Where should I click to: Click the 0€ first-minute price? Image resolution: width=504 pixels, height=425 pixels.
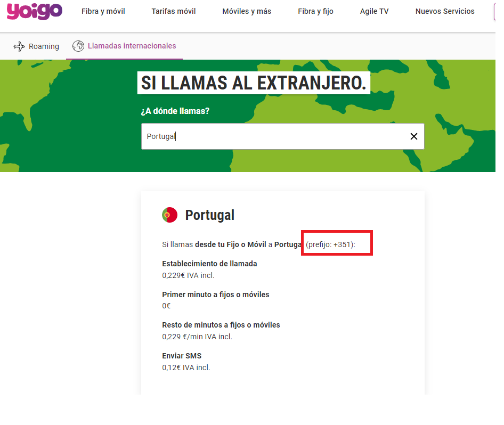[x=166, y=306]
